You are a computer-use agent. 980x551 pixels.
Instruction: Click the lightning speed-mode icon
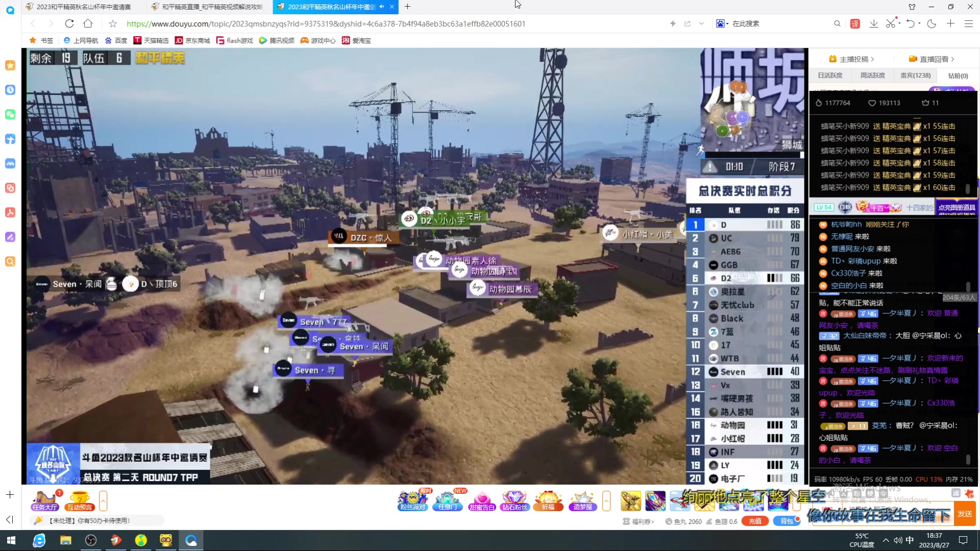coord(673,23)
